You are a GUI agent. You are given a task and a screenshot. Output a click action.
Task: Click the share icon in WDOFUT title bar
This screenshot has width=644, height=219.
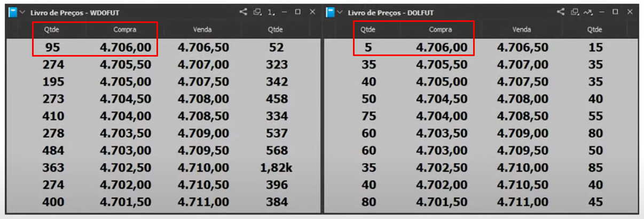pos(243,11)
